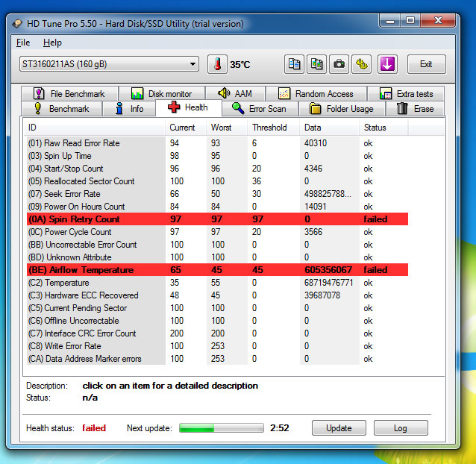Select the failed (BE) Airflow Temperature row
The width and height of the screenshot is (476, 464).
point(217,270)
